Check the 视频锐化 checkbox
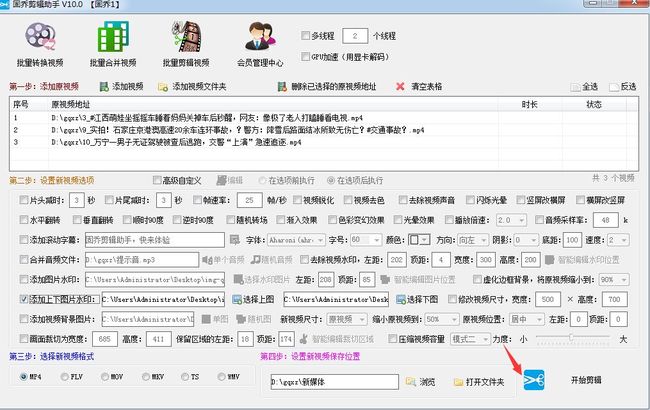The height and width of the screenshot is (410, 650). click(297, 200)
